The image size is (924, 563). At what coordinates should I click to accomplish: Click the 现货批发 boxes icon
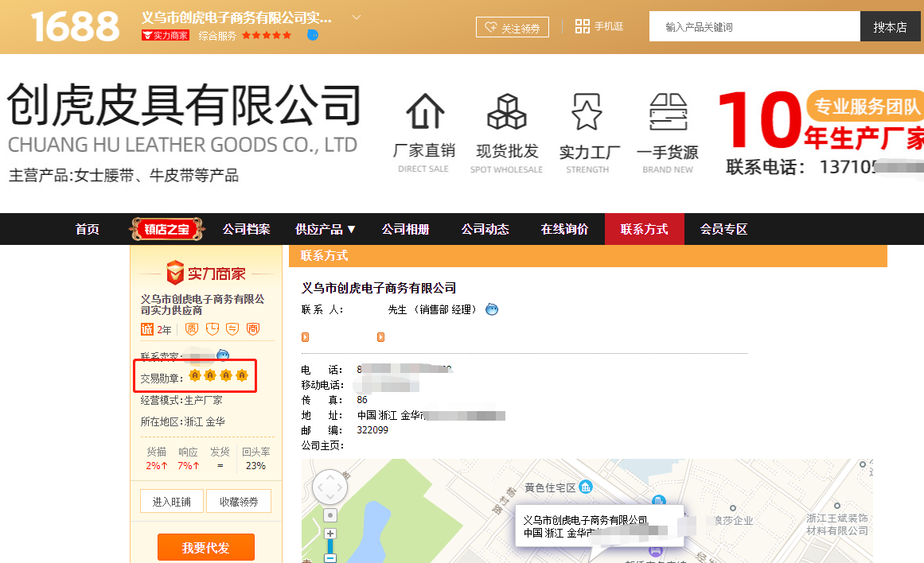(507, 111)
